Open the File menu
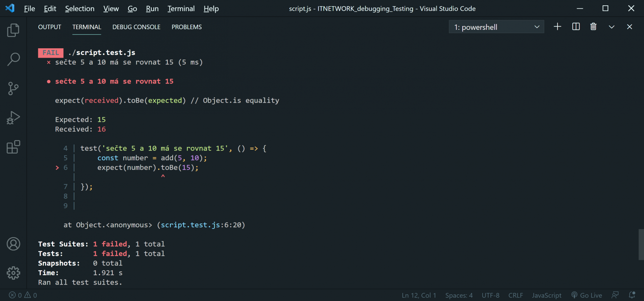The height and width of the screenshot is (301, 644). tap(30, 8)
